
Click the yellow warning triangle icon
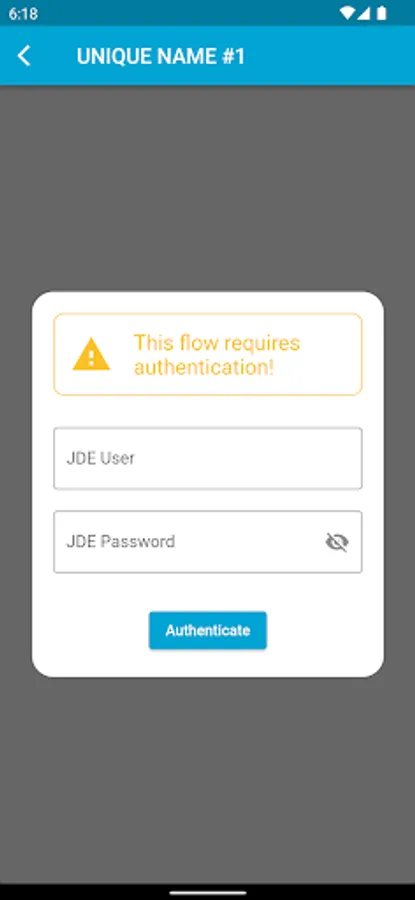(91, 354)
